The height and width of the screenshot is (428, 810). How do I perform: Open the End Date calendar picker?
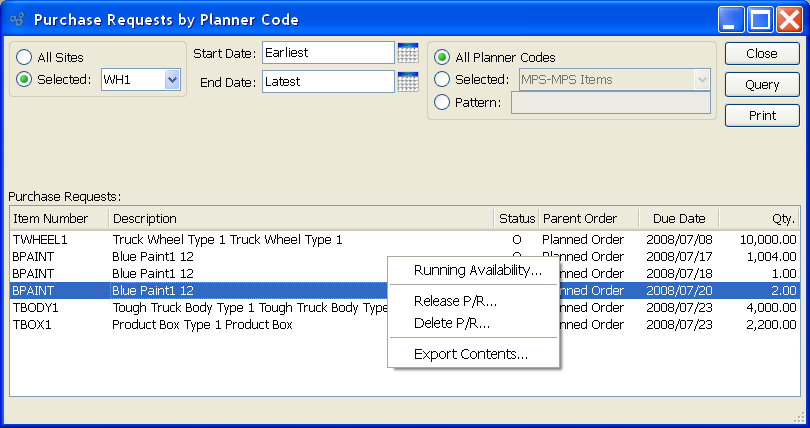(407, 82)
